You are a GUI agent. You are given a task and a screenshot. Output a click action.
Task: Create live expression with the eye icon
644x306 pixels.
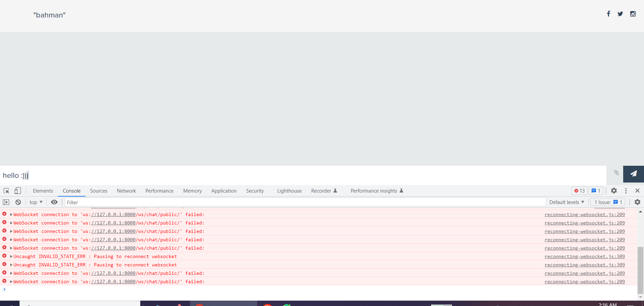(54, 202)
